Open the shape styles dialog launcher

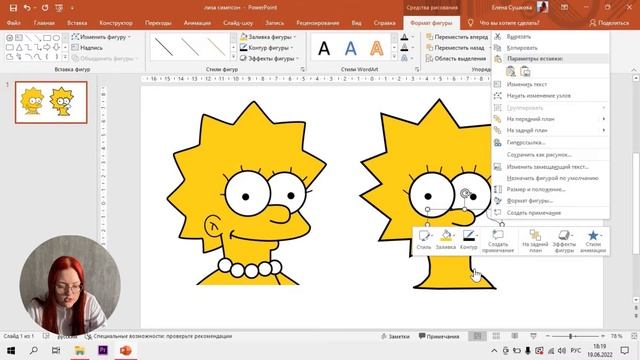coord(302,69)
